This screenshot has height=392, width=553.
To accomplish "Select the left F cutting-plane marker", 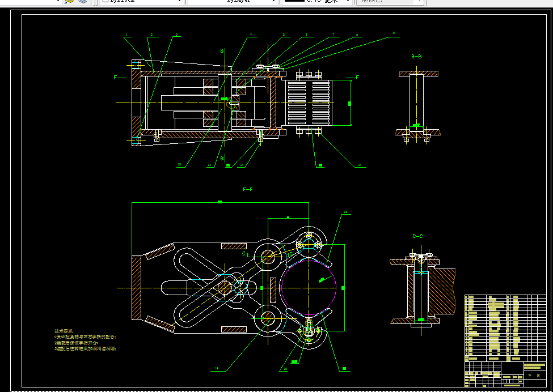I will pyautogui.click(x=115, y=78).
